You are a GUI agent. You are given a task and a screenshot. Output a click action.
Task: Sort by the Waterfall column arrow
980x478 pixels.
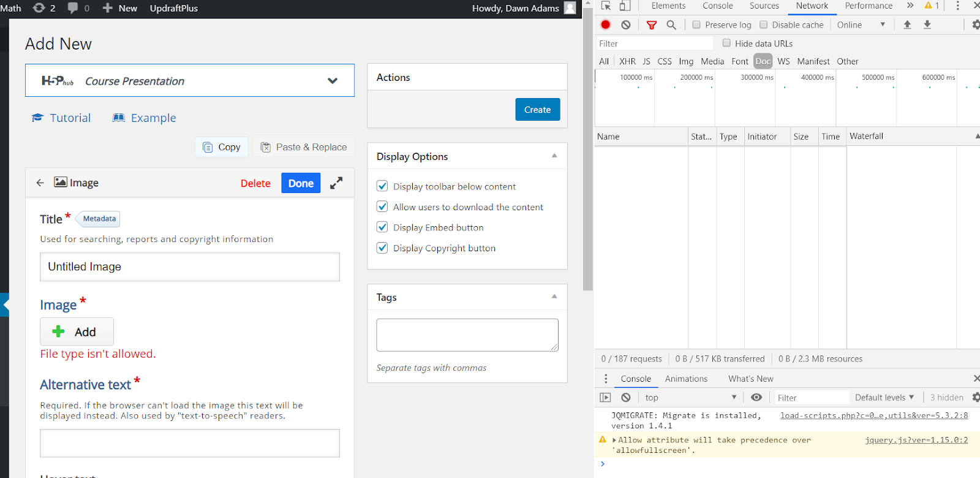click(x=977, y=136)
